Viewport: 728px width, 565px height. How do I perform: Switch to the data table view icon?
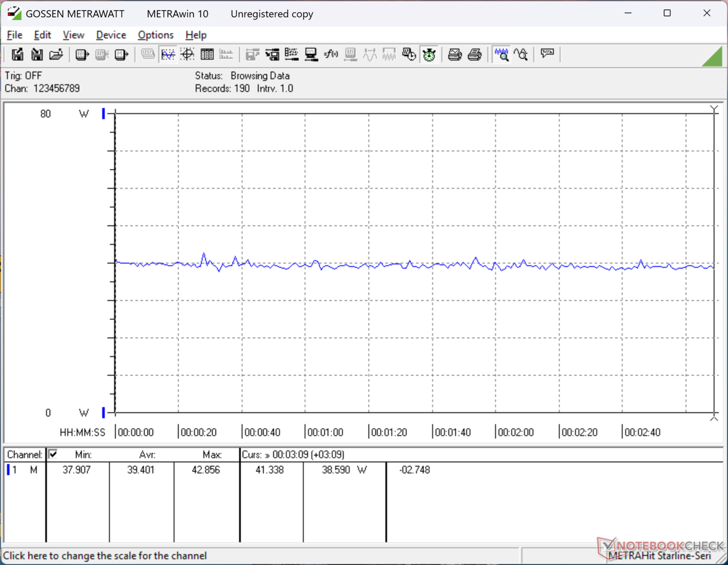(x=207, y=55)
